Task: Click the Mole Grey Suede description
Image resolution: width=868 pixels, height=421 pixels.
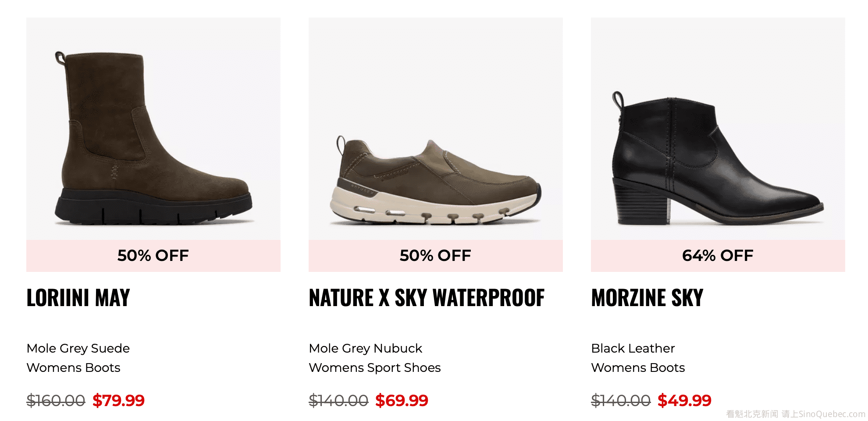Action: 78,348
